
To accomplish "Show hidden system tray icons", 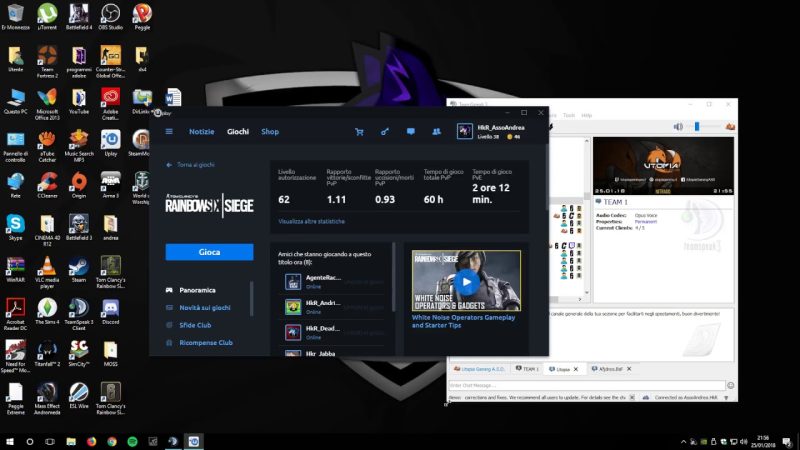I will click(683, 442).
